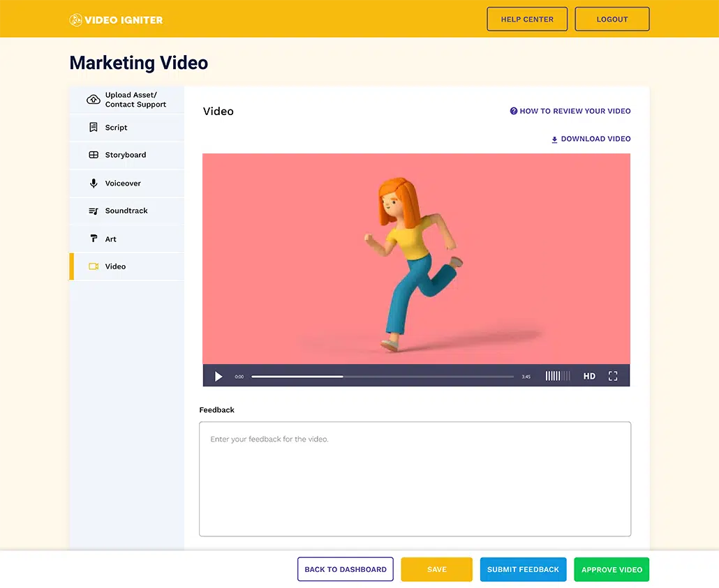Toggle HD video quality
The height and width of the screenshot is (588, 719).
(589, 376)
